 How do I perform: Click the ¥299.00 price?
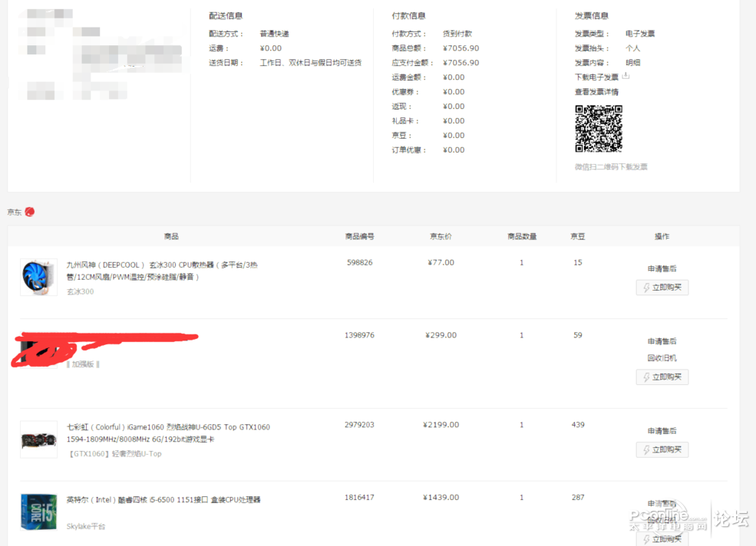tap(441, 335)
